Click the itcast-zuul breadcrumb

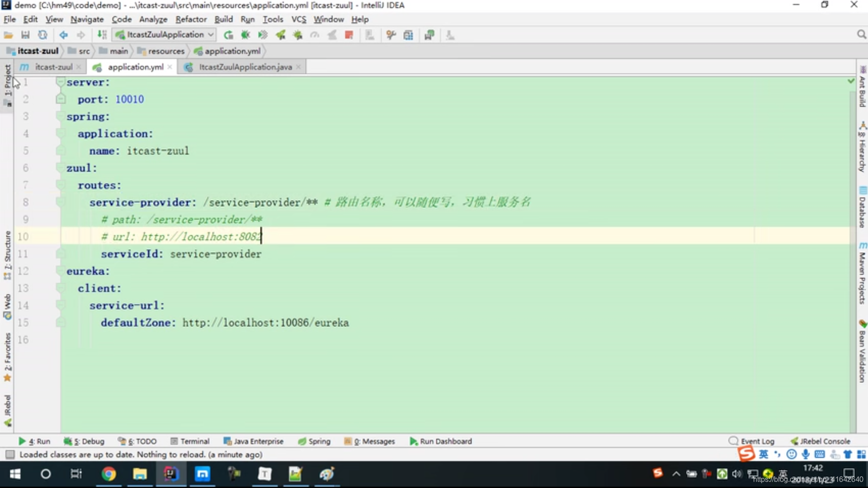[x=33, y=51]
